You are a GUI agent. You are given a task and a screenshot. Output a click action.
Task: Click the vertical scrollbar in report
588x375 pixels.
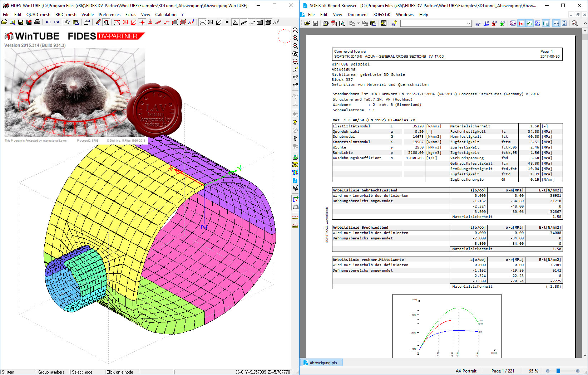coord(585,193)
